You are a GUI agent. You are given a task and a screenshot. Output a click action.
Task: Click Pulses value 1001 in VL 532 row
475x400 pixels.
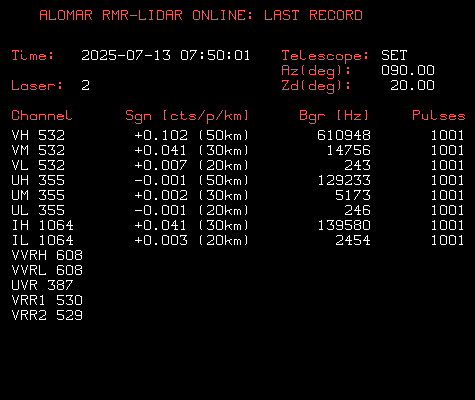point(447,165)
